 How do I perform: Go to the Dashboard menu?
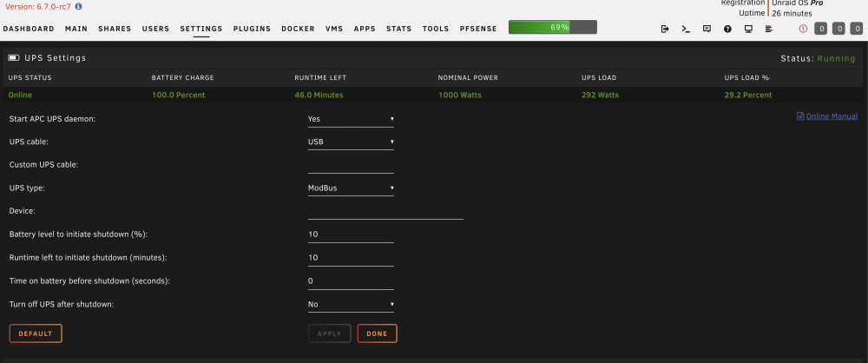[29, 29]
